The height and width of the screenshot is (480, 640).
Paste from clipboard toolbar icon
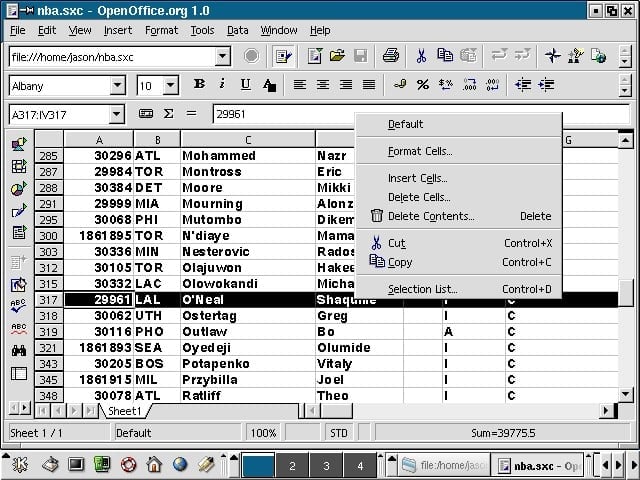click(468, 56)
